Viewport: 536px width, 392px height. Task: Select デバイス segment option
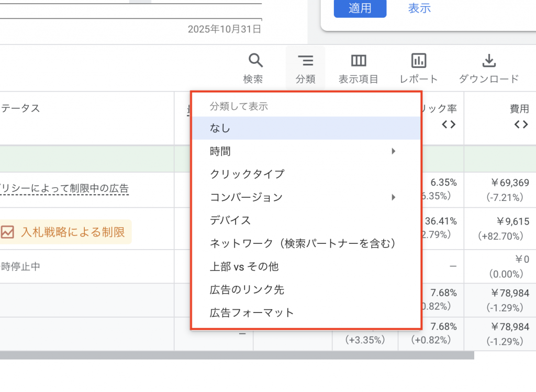230,220
